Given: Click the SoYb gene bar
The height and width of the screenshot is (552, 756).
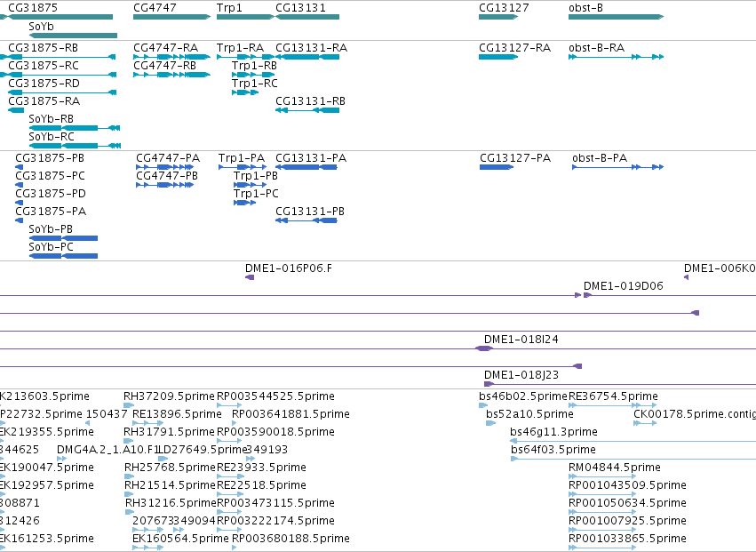Looking at the screenshot, I should 73,36.
